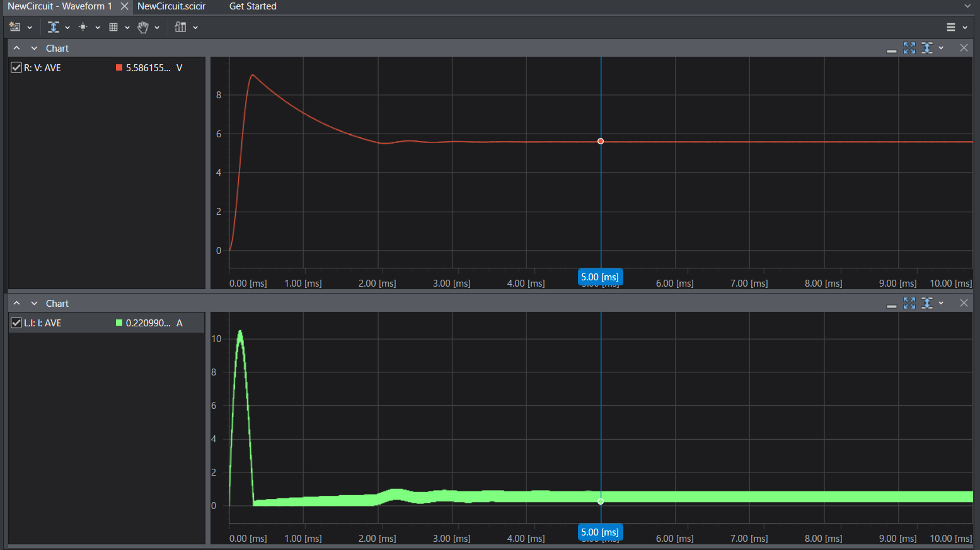Screen dimensions: 980x550
Task: Move the top chart up with the arrow
Action: (x=16, y=49)
